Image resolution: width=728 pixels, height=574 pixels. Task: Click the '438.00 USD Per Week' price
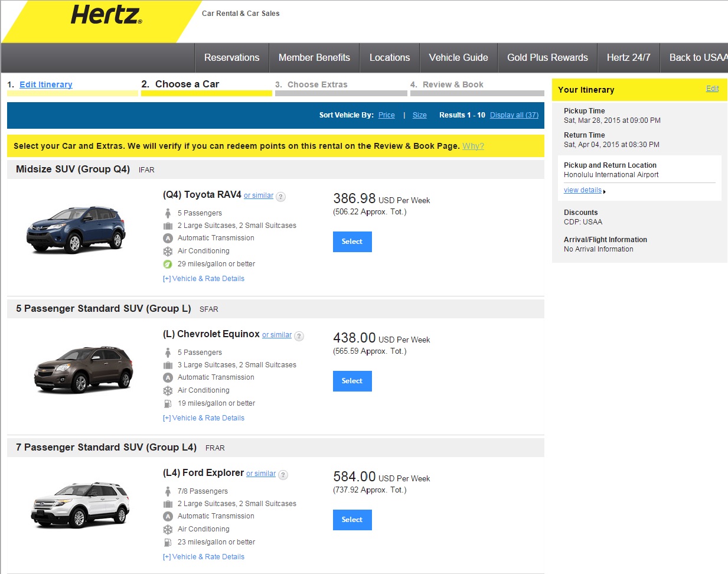(381, 338)
